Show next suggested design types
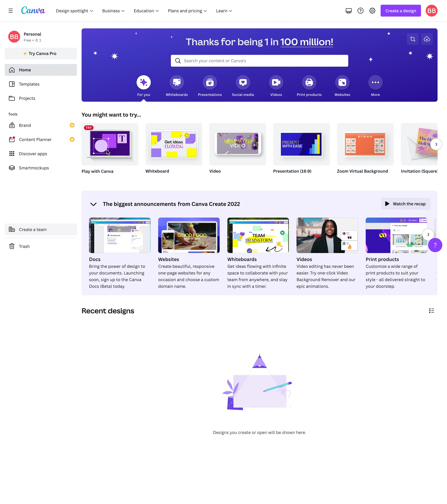Viewport: 447px width, 504px height. coord(436,144)
